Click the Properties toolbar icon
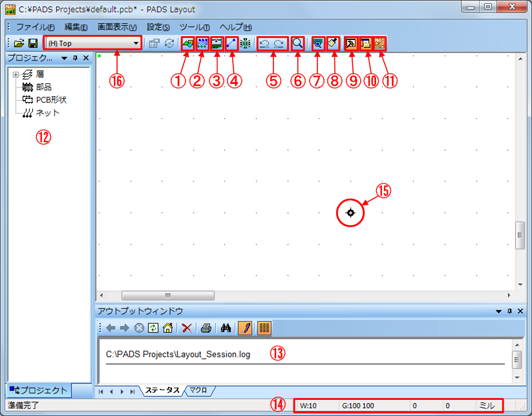The width and height of the screenshot is (532, 416). click(154, 43)
